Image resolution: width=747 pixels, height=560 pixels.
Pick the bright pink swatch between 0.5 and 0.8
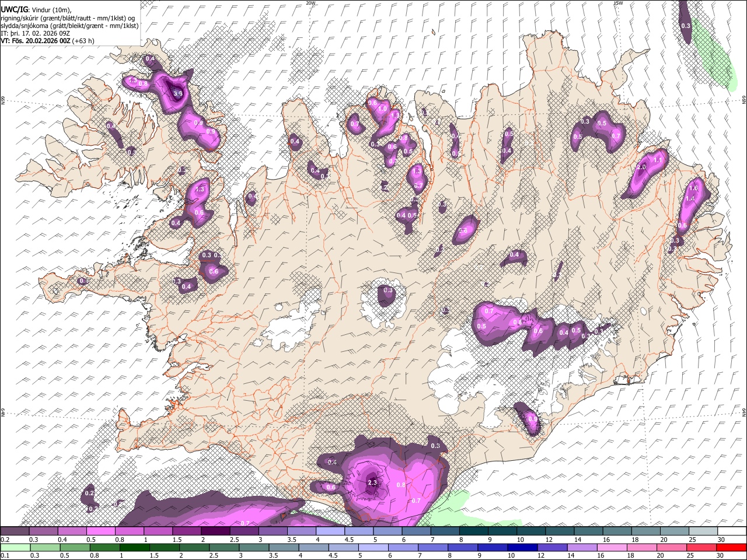pos(101,531)
